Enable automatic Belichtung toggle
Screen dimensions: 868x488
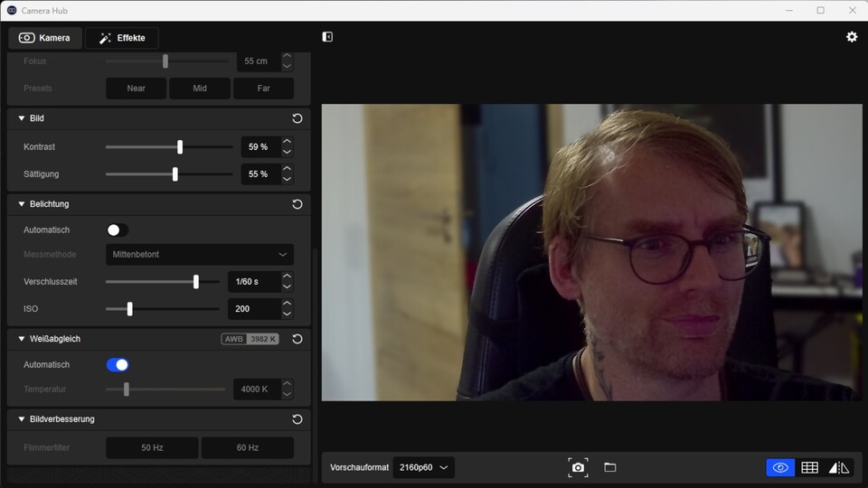point(118,230)
